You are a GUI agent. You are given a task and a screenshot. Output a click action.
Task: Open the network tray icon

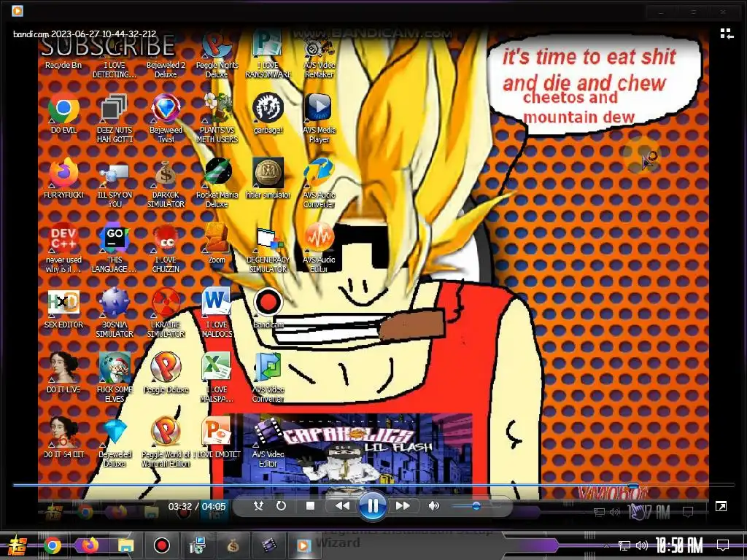coord(624,545)
